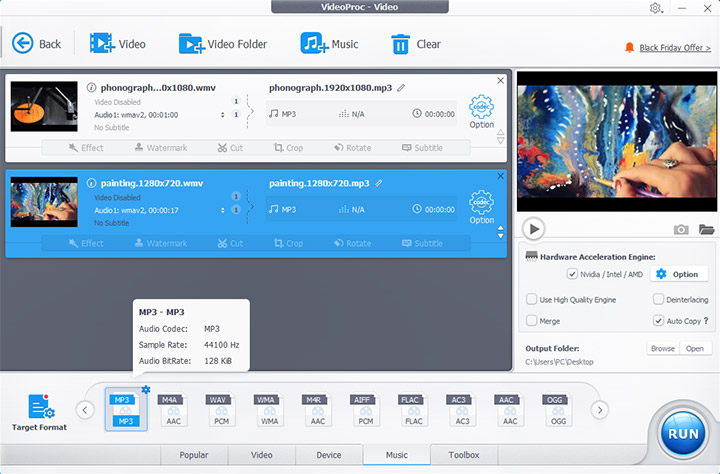720x474 pixels.
Task: Open codec Option for painting file
Action: click(481, 207)
